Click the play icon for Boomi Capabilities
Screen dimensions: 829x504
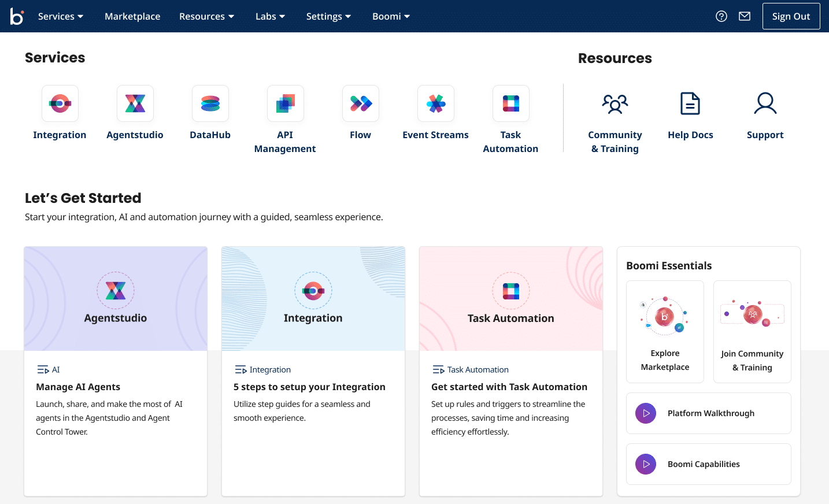(x=646, y=464)
